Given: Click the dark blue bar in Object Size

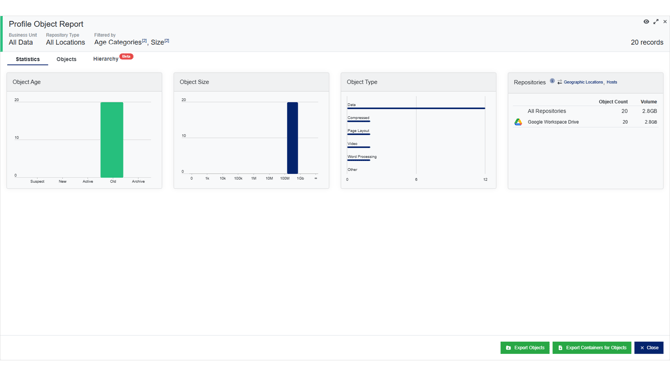Looking at the screenshot, I should 292,138.
